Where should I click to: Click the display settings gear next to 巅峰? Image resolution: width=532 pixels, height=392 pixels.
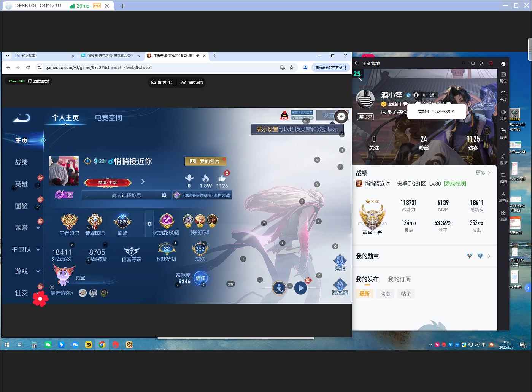pos(149,224)
